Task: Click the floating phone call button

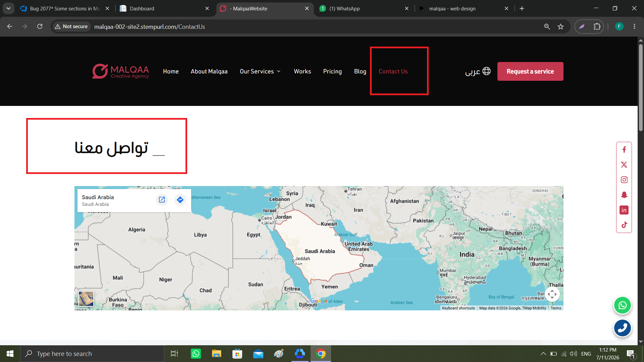Action: click(x=623, y=328)
